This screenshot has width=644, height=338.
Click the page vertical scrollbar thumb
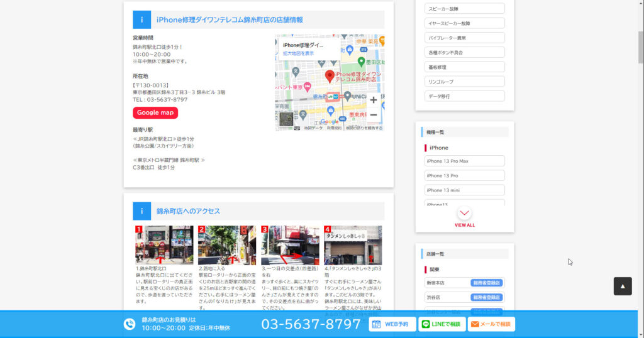pyautogui.click(x=641, y=47)
